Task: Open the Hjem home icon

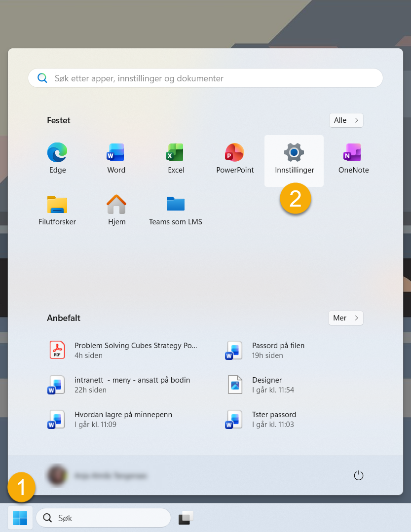Action: (x=116, y=209)
